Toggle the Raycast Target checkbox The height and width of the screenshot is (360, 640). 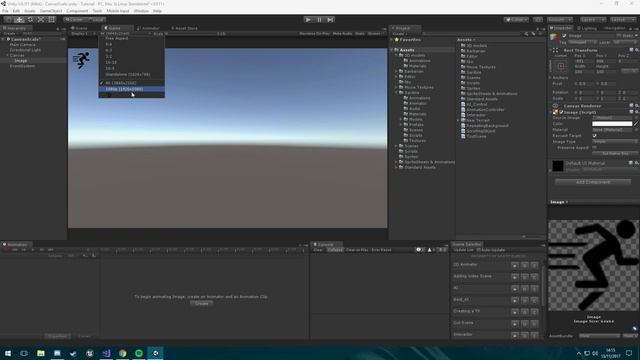click(594, 136)
